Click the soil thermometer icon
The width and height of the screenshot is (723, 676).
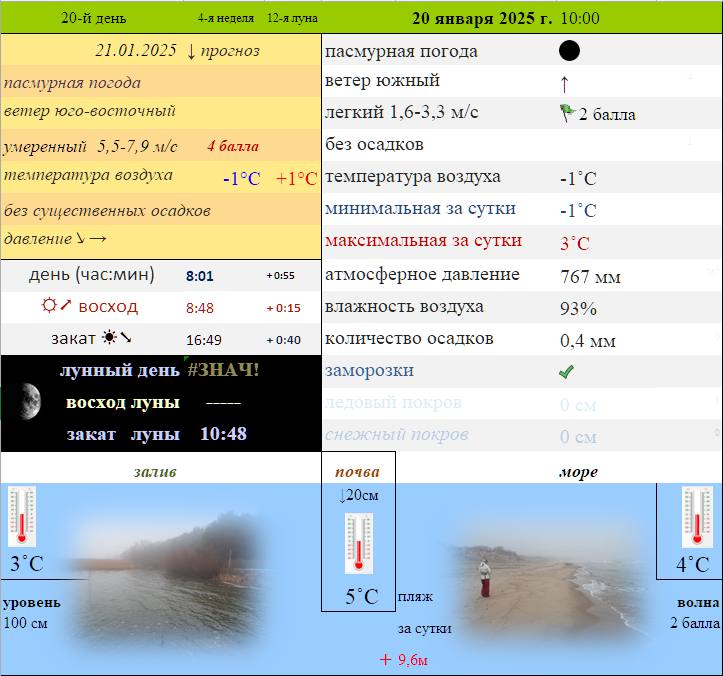tap(359, 544)
